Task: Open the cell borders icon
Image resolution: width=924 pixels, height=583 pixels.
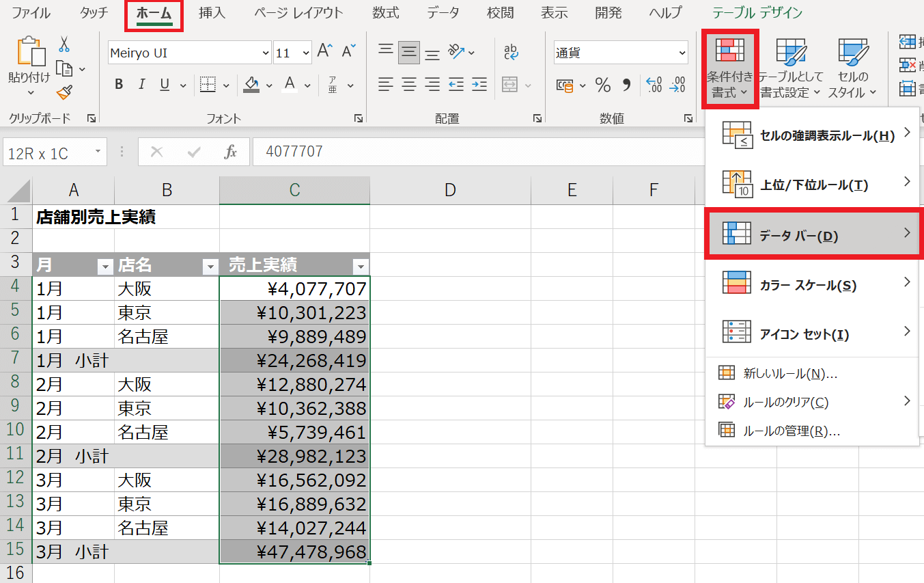Action: pyautogui.click(x=208, y=85)
